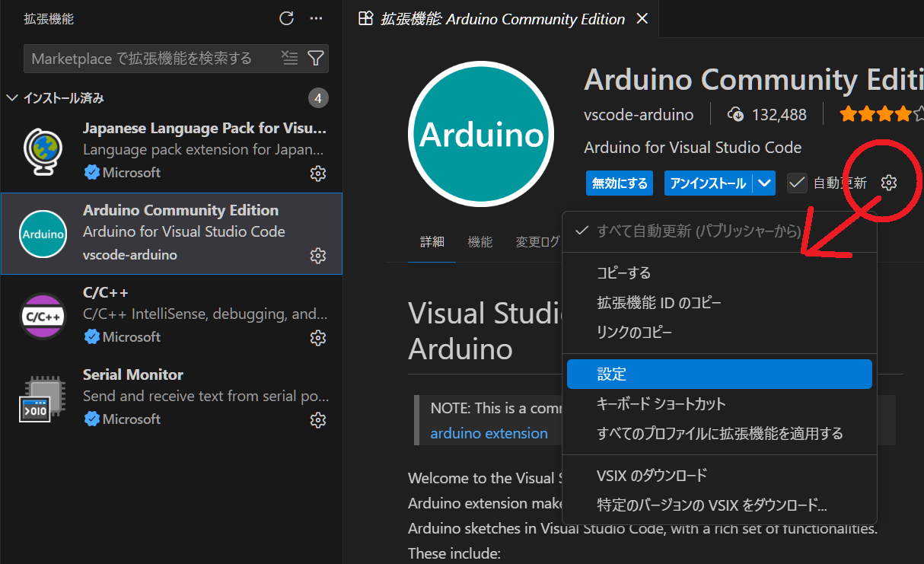Open the アンインストール dropdown arrow
924x564 pixels.
766,183
